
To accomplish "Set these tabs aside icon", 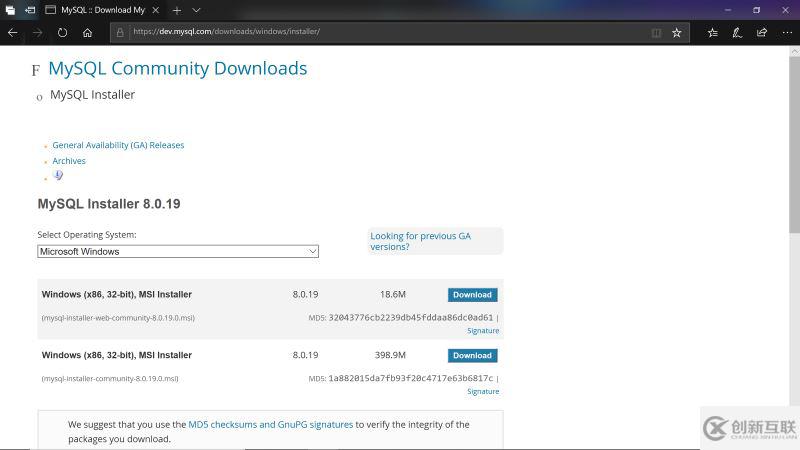I will click(x=30, y=10).
